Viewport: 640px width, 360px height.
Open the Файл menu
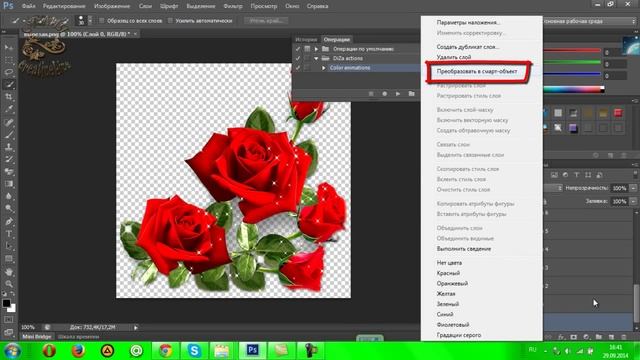coord(29,6)
